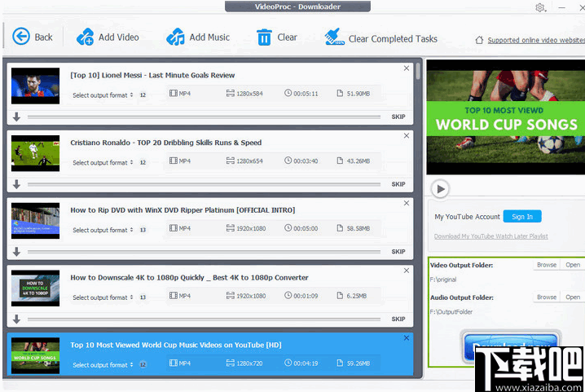The image size is (585, 392).
Task: Click the World Cup Songs preview image
Action: 506,117
